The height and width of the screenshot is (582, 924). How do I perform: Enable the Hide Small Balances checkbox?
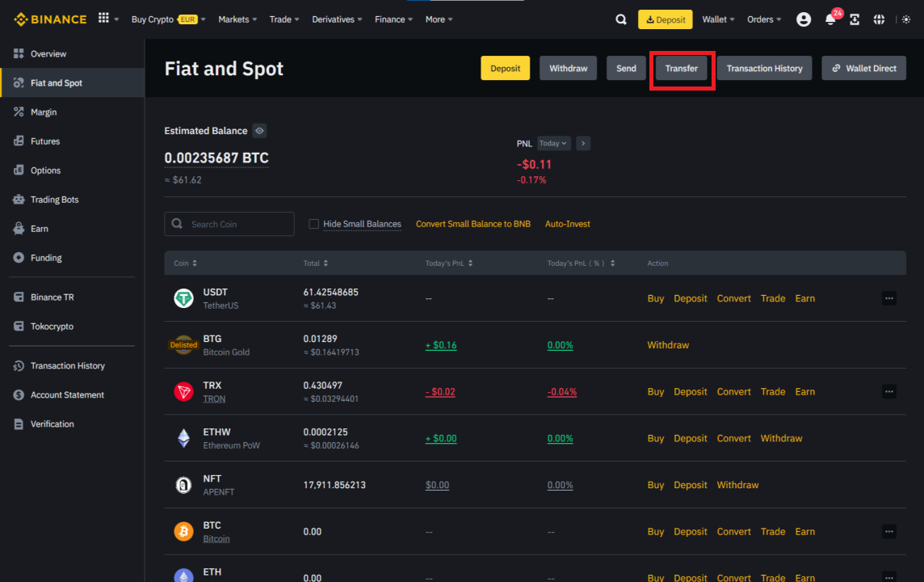coord(313,224)
